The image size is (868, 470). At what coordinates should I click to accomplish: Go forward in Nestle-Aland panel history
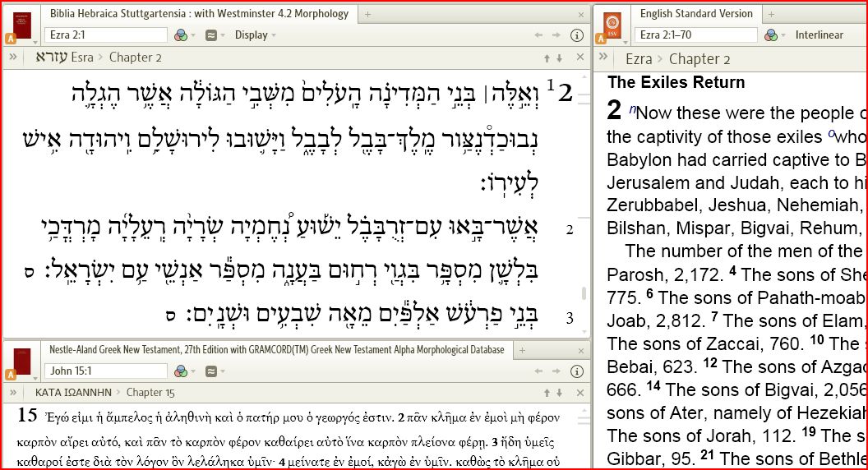coord(556,371)
